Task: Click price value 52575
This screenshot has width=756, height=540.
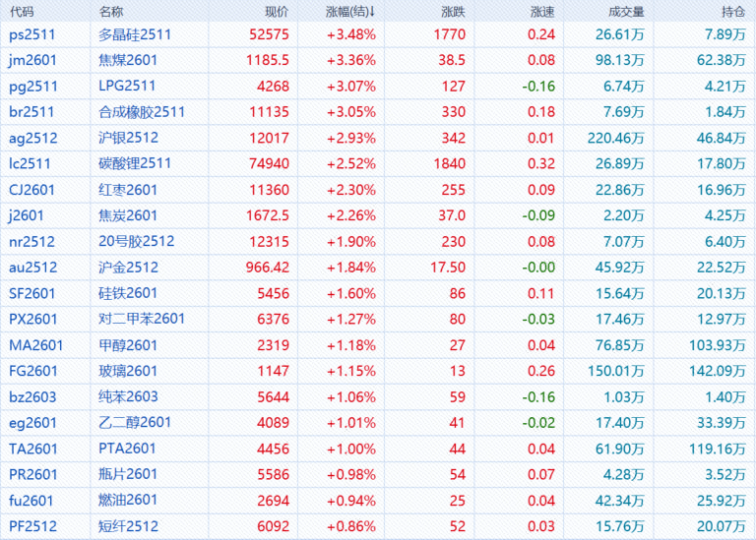Action: pyautogui.click(x=269, y=34)
